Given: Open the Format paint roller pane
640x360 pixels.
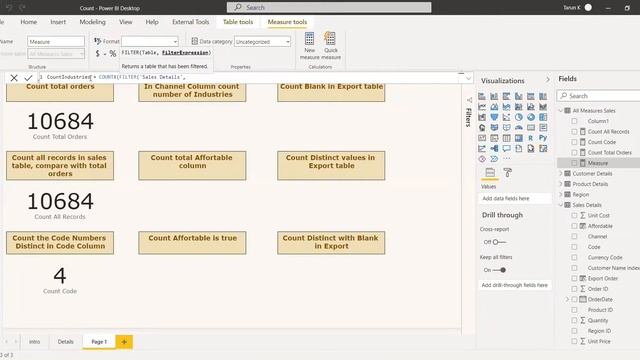Looking at the screenshot, I should tap(507, 173).
